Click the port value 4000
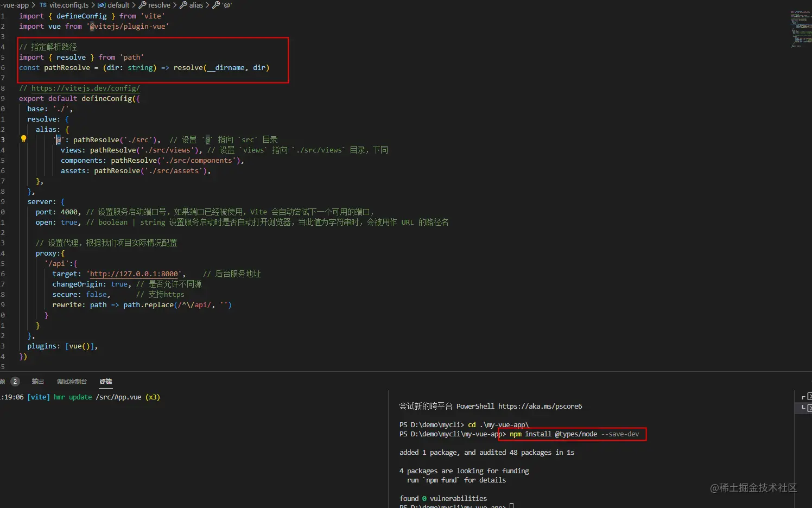The image size is (812, 508). (x=69, y=212)
